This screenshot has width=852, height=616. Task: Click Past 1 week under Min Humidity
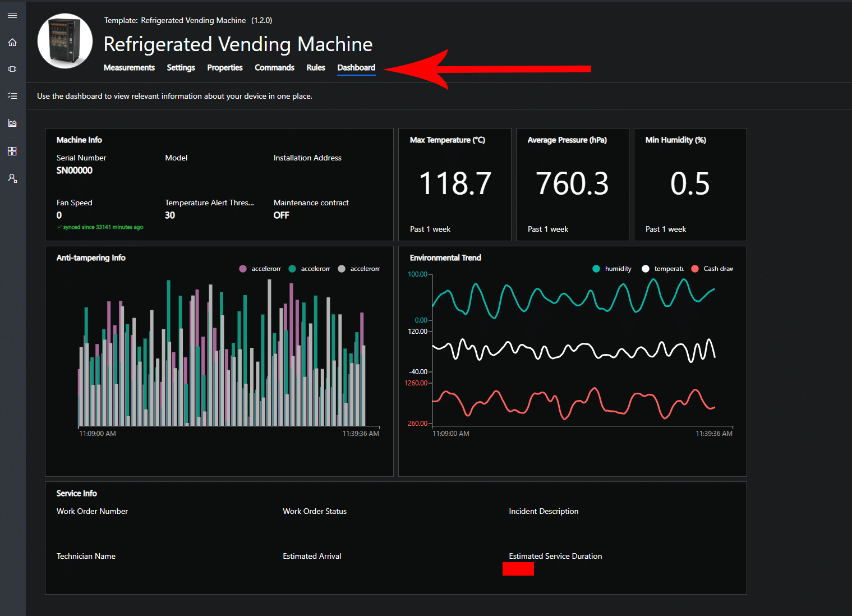pos(666,229)
